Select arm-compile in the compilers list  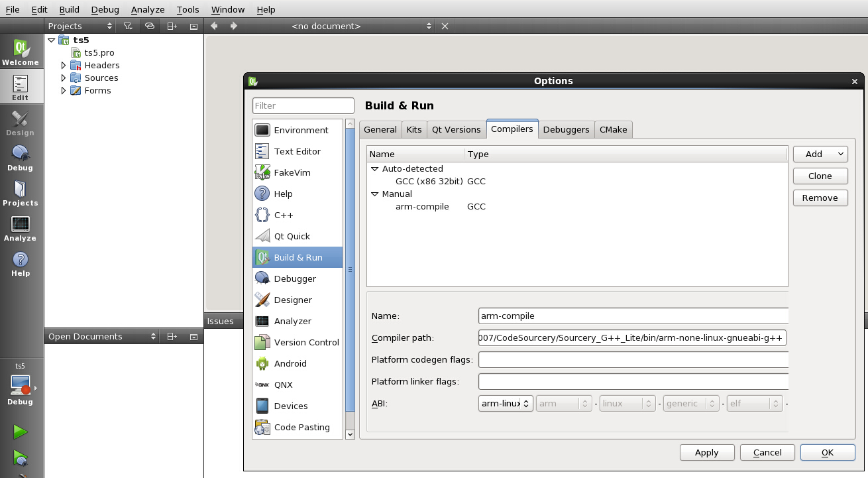(x=422, y=206)
